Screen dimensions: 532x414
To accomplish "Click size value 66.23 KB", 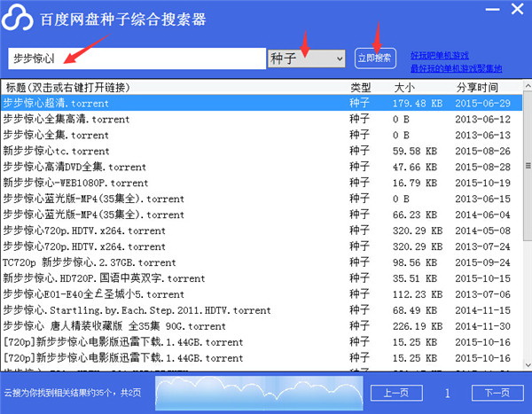I will [415, 215].
